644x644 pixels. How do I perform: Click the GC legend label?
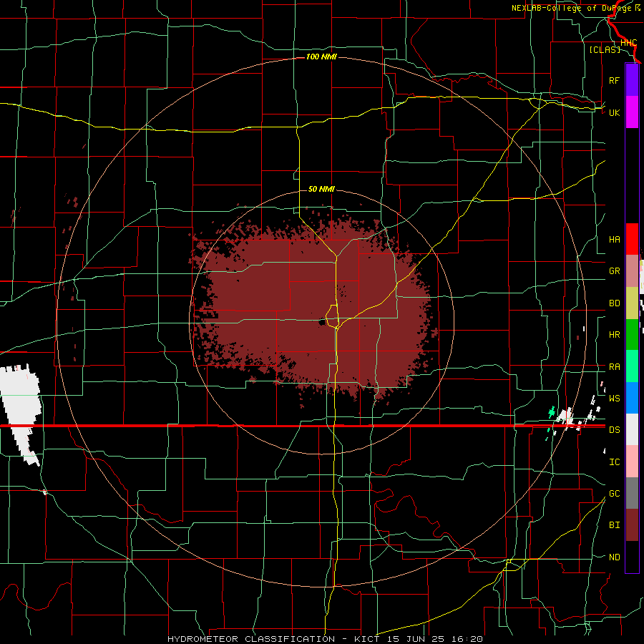tap(614, 494)
